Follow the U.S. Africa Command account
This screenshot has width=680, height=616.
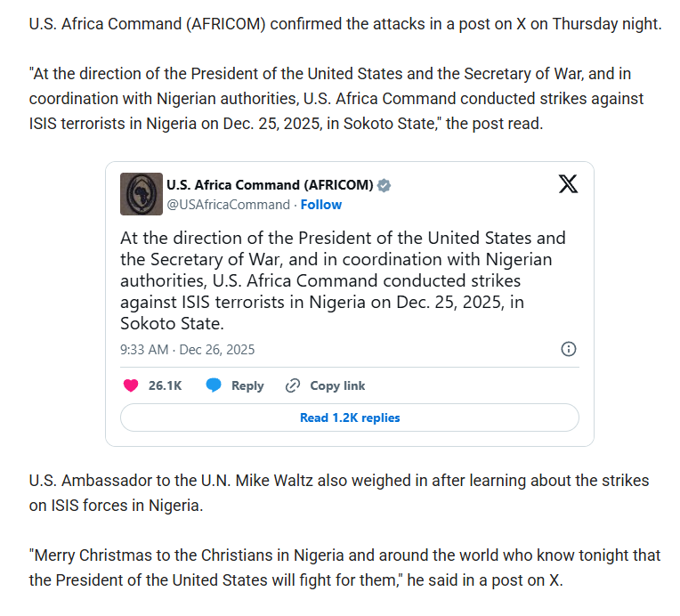coord(321,205)
